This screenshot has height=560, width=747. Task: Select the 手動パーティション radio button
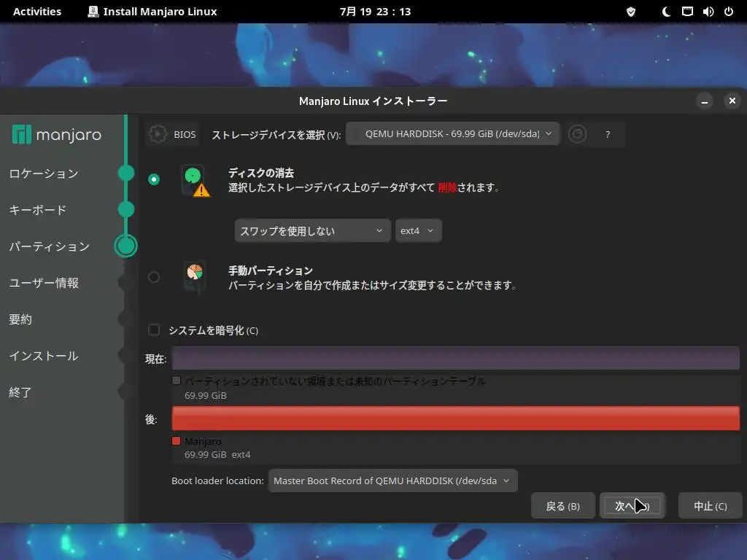[154, 276]
